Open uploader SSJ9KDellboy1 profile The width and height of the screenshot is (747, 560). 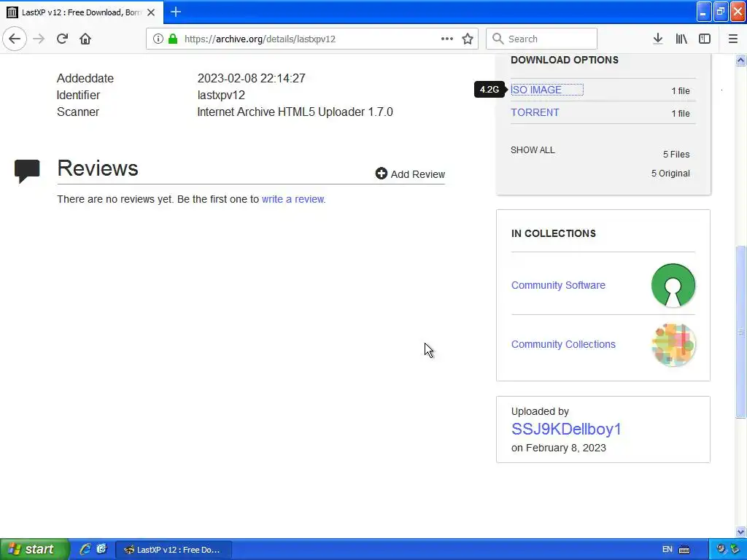[x=566, y=429]
